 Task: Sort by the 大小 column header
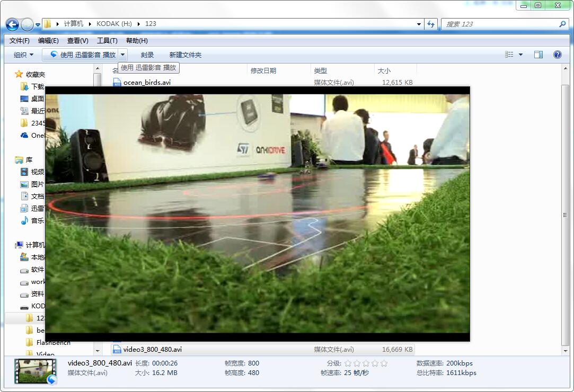(x=384, y=70)
